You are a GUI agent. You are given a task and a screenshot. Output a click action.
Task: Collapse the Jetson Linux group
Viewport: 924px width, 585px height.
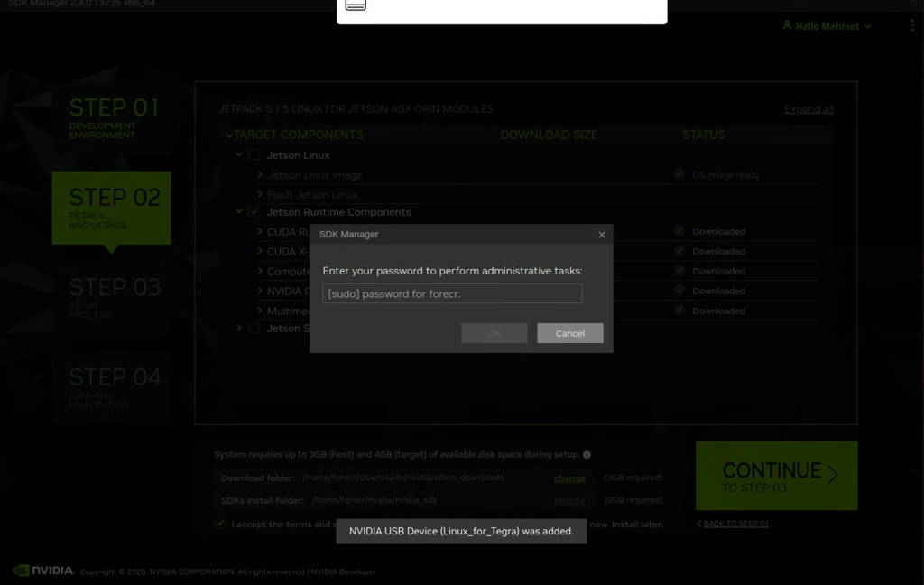(x=238, y=154)
